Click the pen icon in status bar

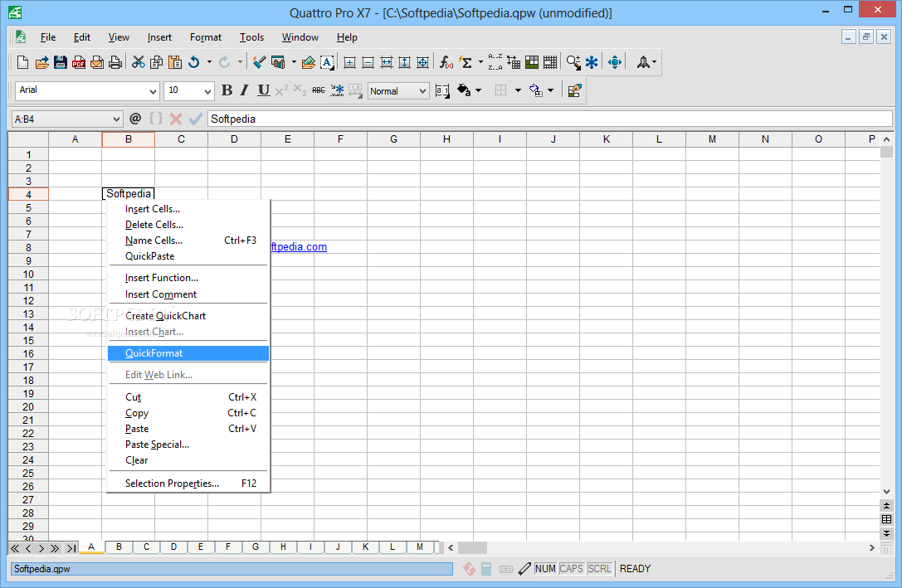(x=524, y=569)
